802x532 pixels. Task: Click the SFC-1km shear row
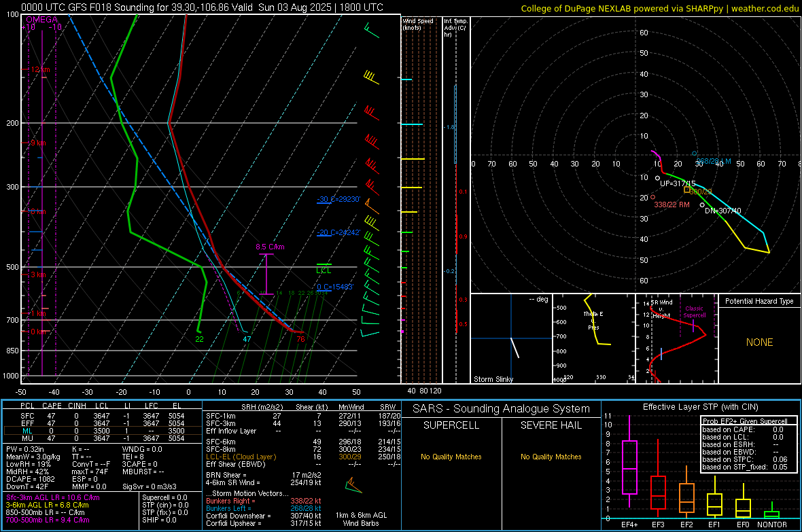coord(303,416)
